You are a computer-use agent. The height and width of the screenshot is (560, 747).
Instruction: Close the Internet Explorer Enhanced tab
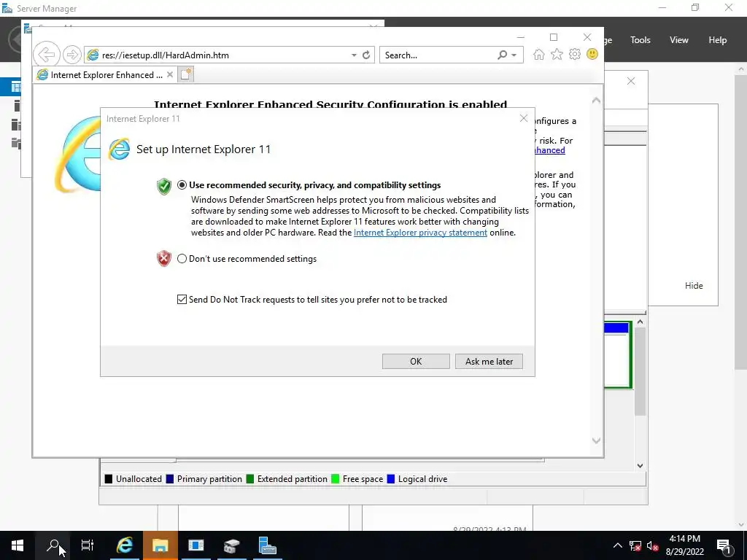coord(169,75)
